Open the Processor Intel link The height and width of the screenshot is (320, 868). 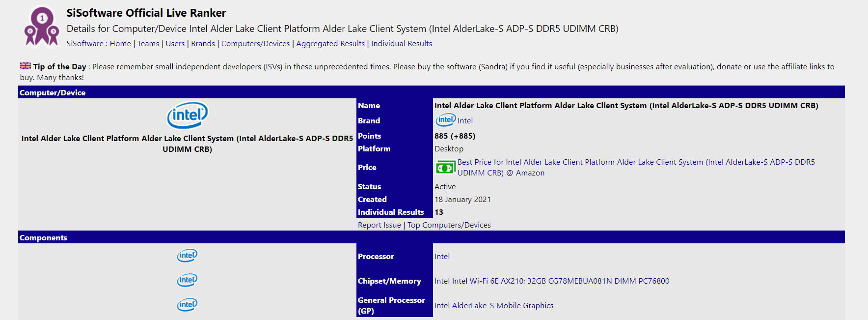(x=442, y=257)
